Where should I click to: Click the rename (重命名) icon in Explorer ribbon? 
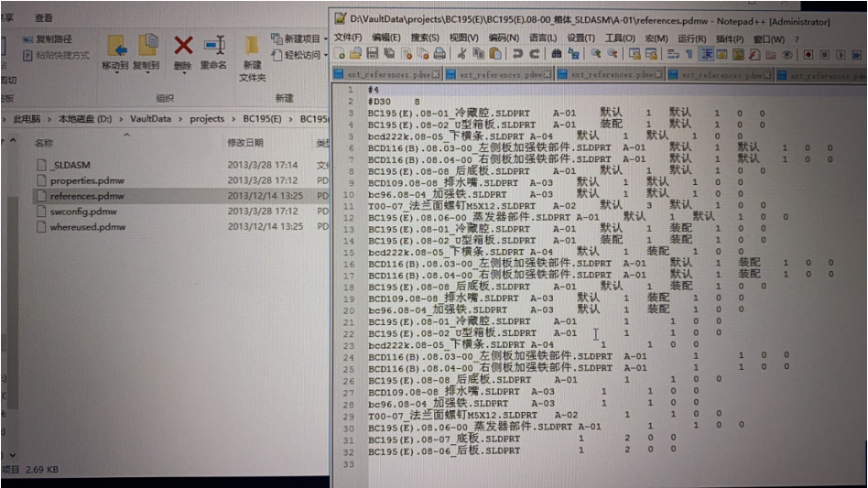[214, 46]
